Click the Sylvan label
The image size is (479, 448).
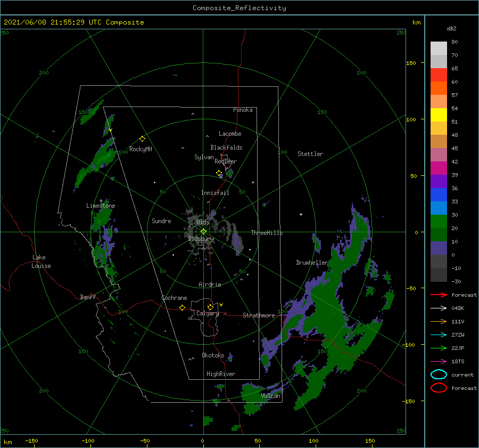[x=204, y=157]
